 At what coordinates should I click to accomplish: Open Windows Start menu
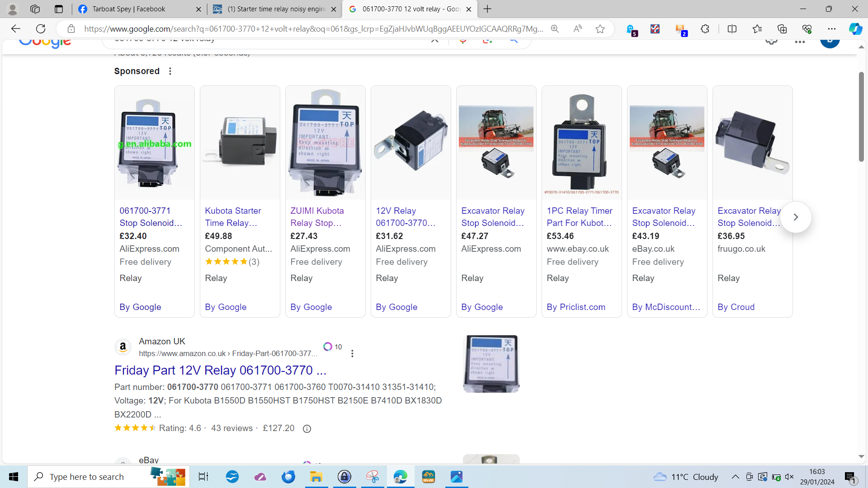pos(14,477)
